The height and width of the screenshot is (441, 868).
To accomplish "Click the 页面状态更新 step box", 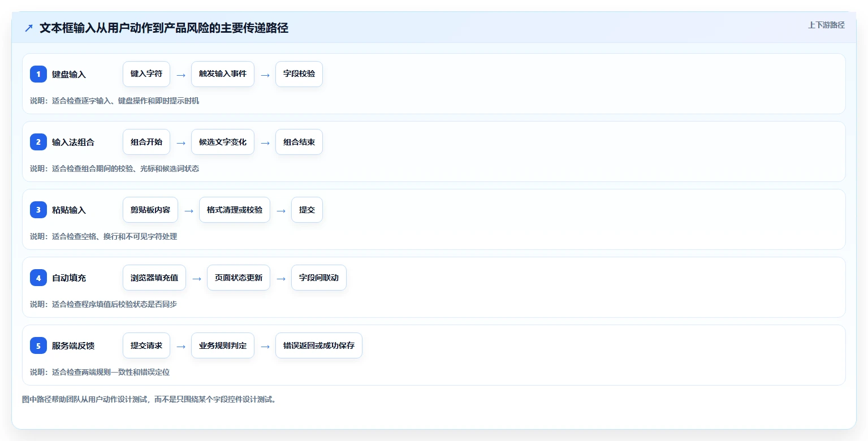I will click(239, 278).
